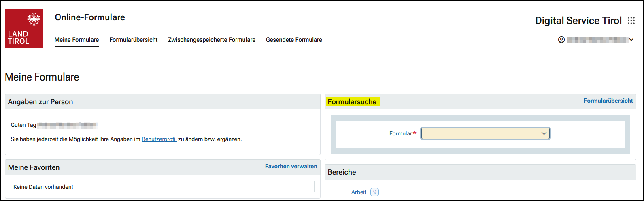Click the ellipsis in the Formular field
Screen dimensions: 644x201
533,137
